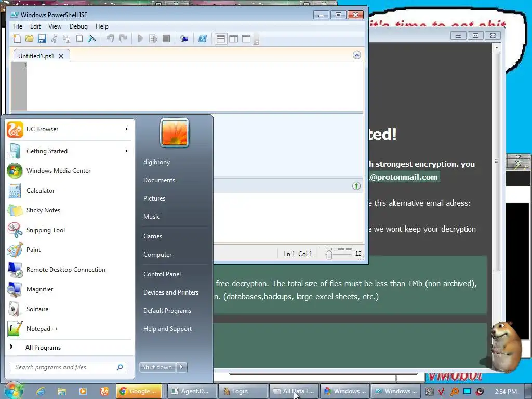This screenshot has height=399, width=532.
Task: Switch to All Data E... taskbar window
Action: 295,391
